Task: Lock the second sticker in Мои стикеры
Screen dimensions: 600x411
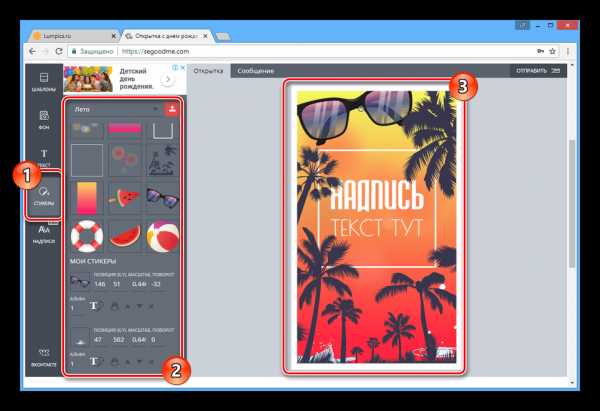Action: (x=114, y=361)
